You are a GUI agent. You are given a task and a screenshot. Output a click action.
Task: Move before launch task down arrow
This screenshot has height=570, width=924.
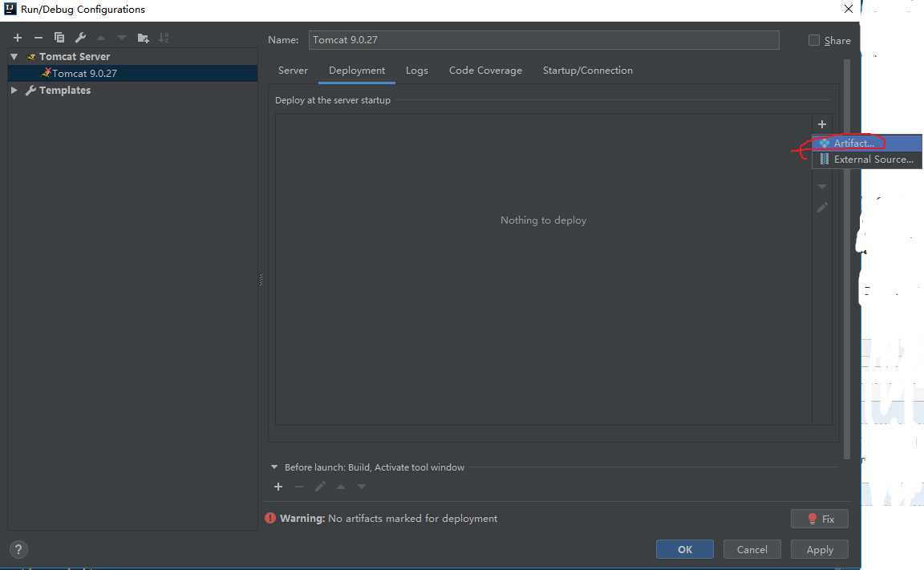[x=361, y=487]
